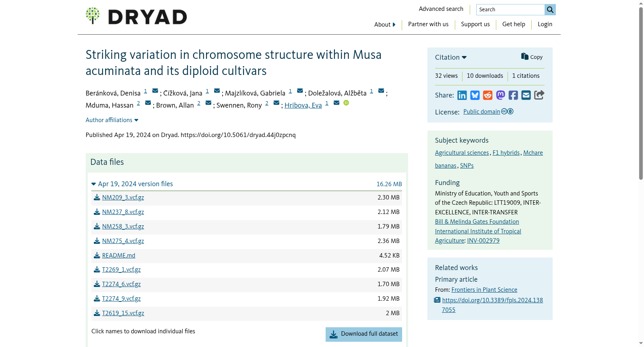The width and height of the screenshot is (644, 347).
Task: Open Eva Hribova's ORCID icon
Action: 346,103
